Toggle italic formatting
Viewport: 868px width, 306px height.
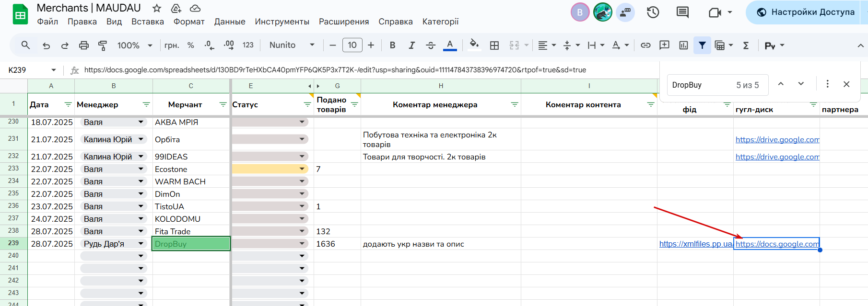(411, 45)
